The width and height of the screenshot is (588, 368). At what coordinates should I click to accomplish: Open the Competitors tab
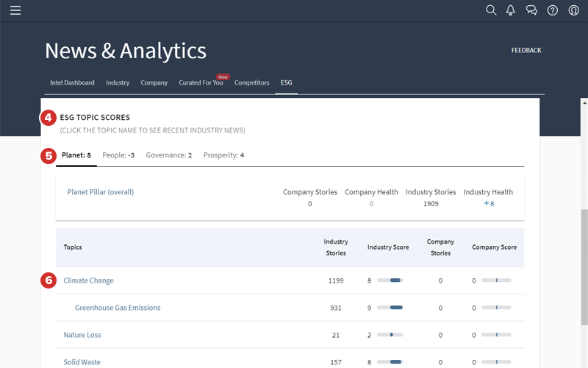point(252,83)
